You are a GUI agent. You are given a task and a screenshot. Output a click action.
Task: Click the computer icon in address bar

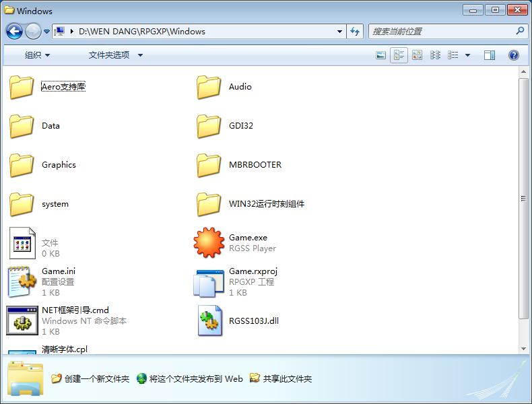(x=59, y=32)
